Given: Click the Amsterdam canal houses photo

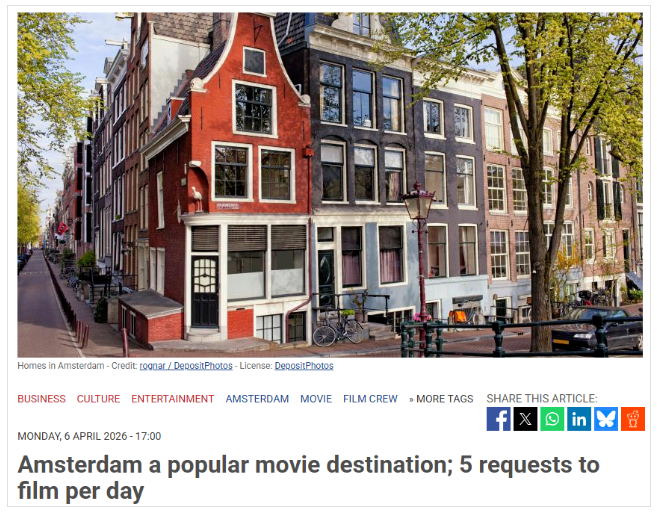Looking at the screenshot, I should (330, 185).
